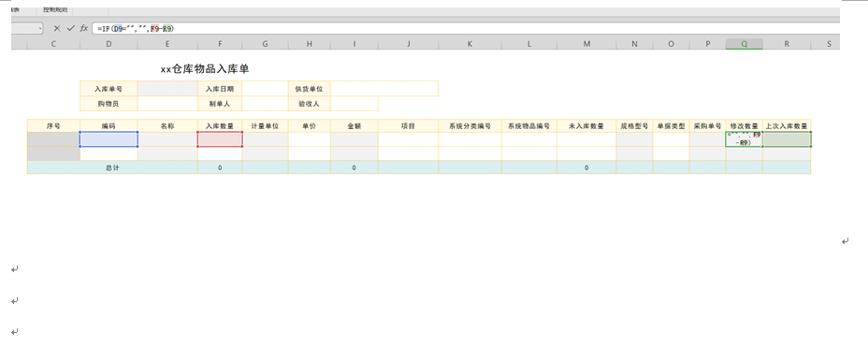Viewport: 868px width, 348px height.
Task: Click the 验收人 label cell
Action: (310, 104)
